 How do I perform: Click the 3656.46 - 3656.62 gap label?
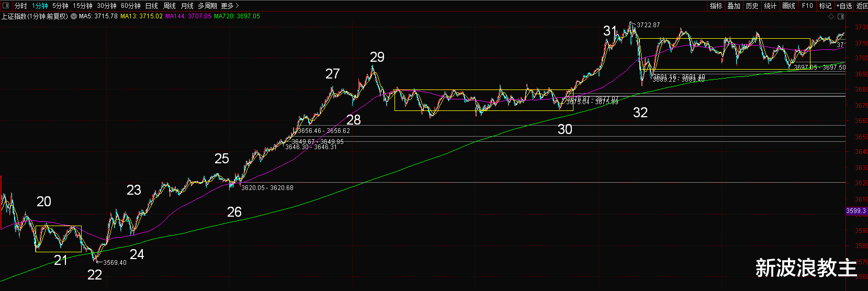(324, 131)
